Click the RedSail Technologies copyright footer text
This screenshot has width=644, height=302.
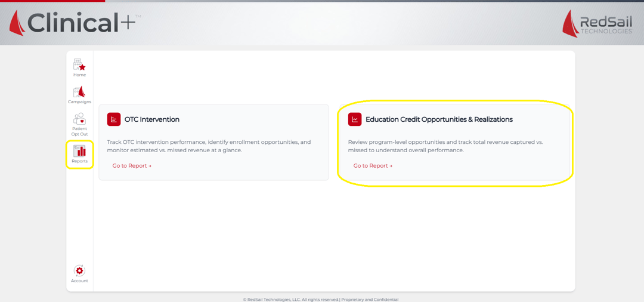(291, 300)
